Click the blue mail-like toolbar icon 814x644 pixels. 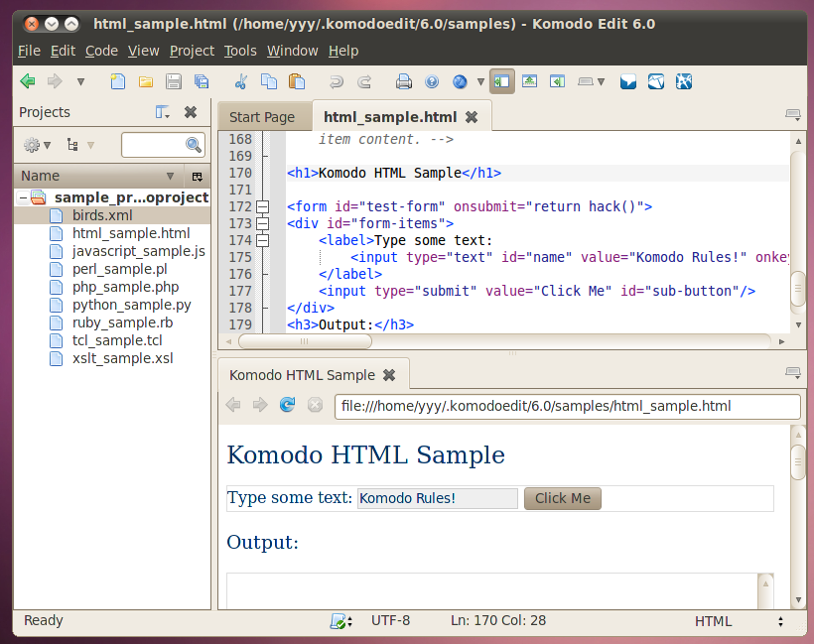tap(656, 81)
